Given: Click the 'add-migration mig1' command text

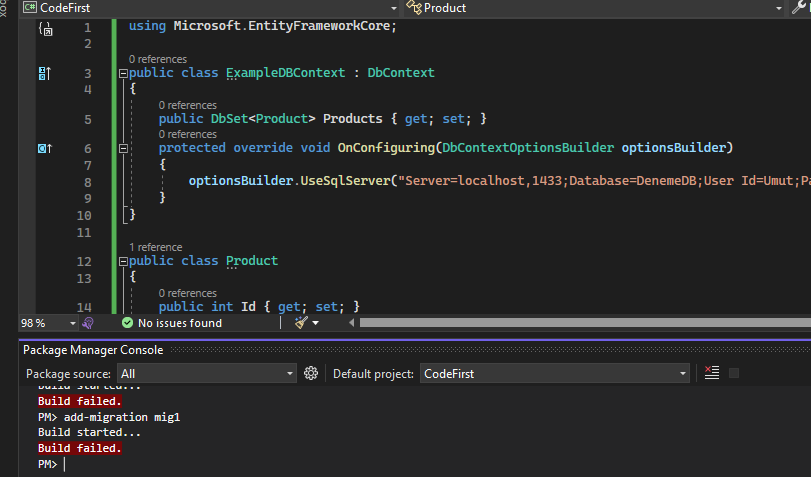Looking at the screenshot, I should (x=122, y=417).
